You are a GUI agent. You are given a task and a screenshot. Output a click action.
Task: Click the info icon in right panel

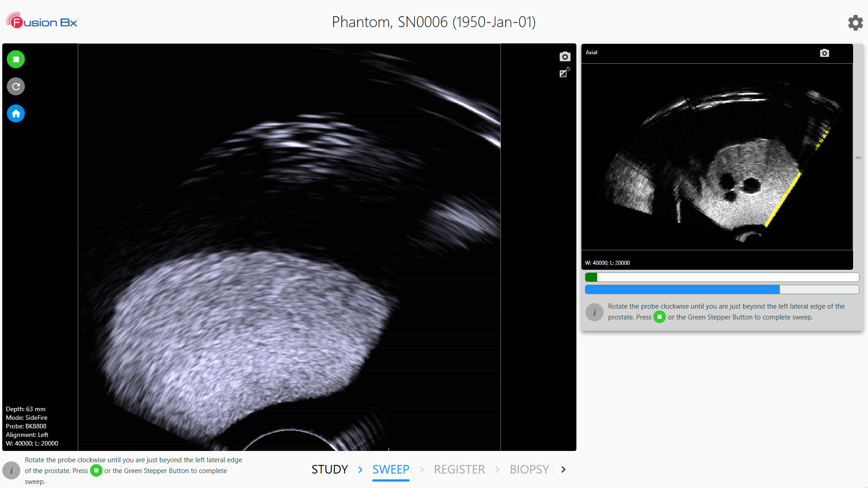pos(594,312)
